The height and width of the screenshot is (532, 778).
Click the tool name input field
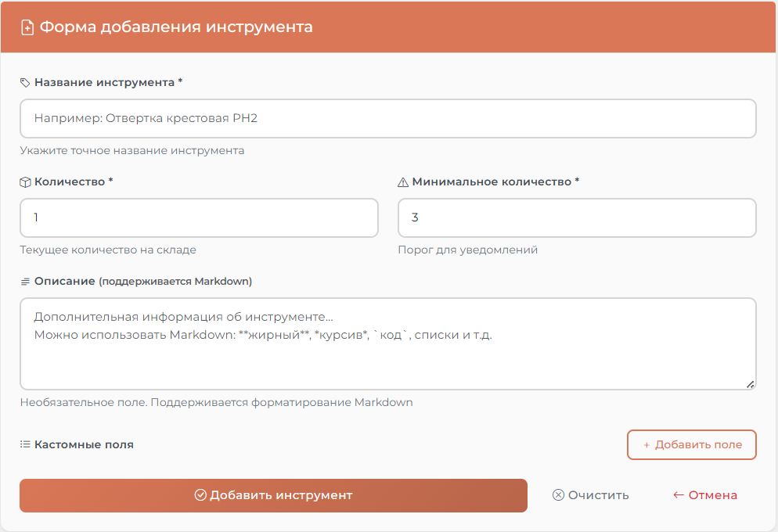388,118
